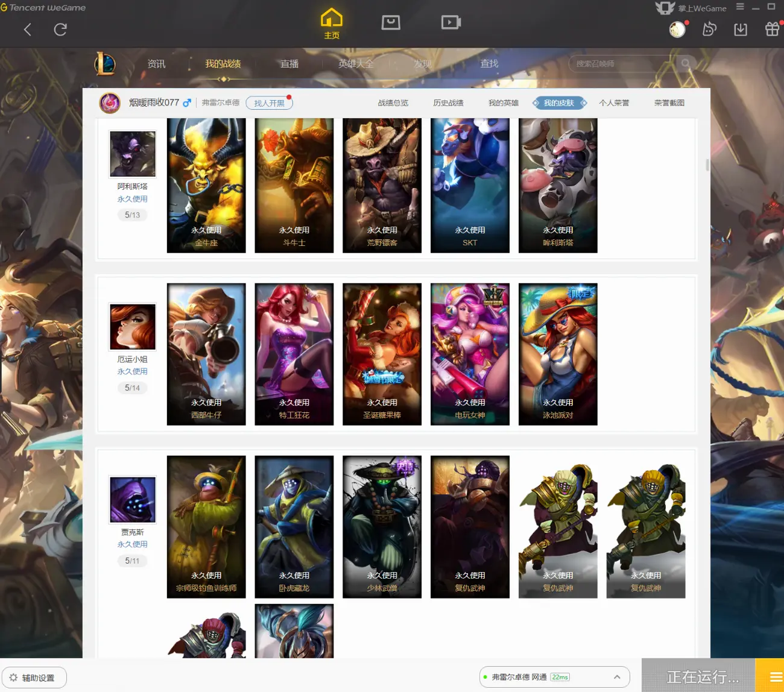Click the 找人开黑 button

269,103
